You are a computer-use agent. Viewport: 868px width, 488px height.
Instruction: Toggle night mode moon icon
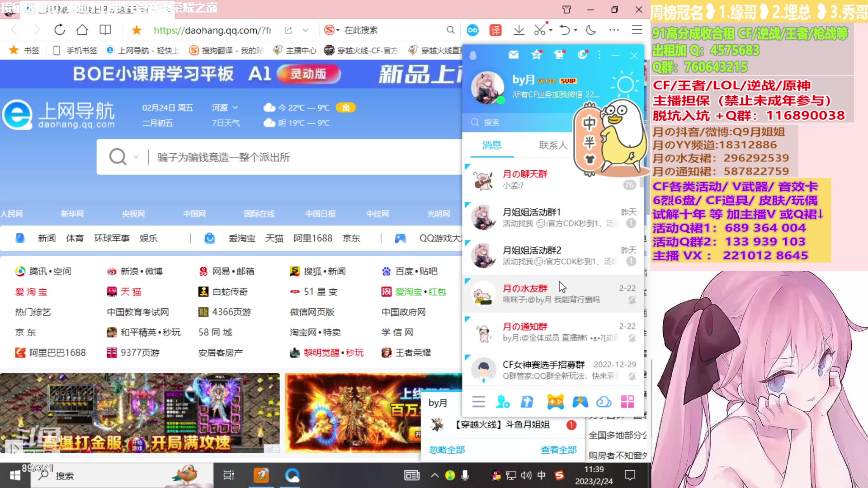(591, 30)
